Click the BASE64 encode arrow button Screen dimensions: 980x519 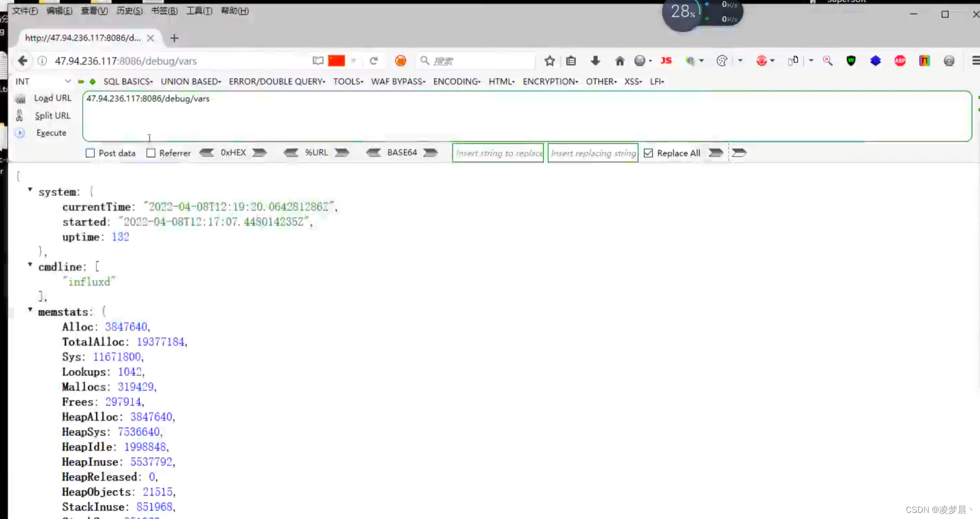(431, 153)
